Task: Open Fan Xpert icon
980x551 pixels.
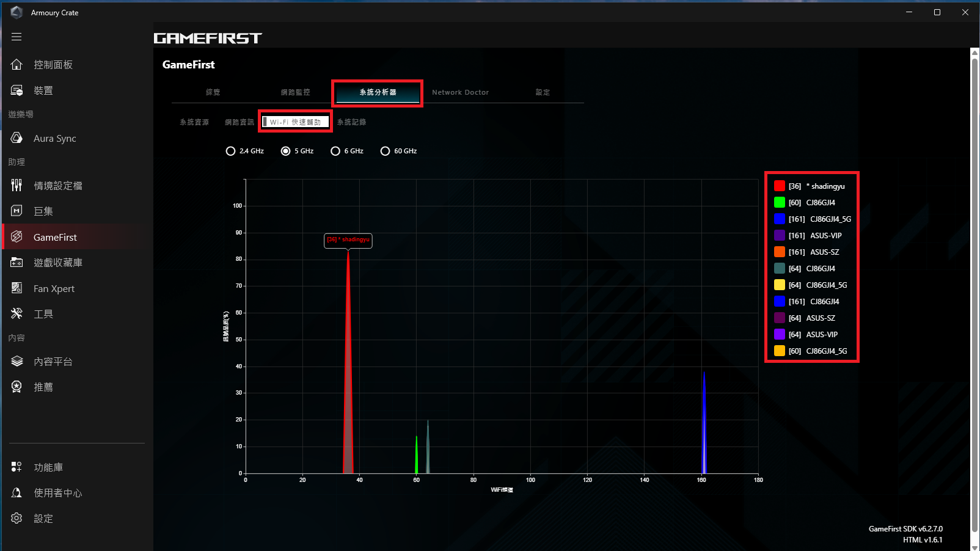Action: pos(16,288)
